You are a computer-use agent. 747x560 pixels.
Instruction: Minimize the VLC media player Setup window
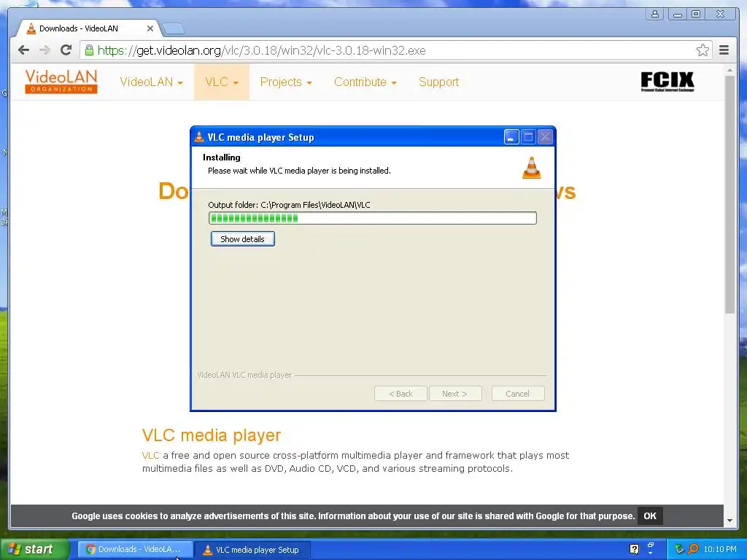pyautogui.click(x=511, y=137)
